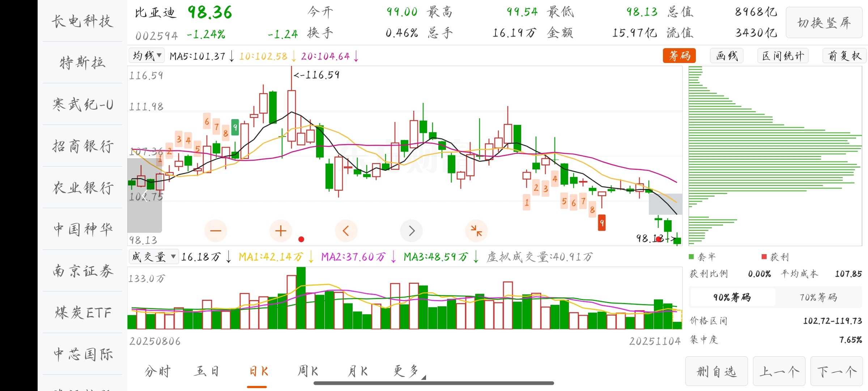Select the 90%筹码 option
Image resolution: width=868 pixels, height=391 pixels.
[x=732, y=297]
